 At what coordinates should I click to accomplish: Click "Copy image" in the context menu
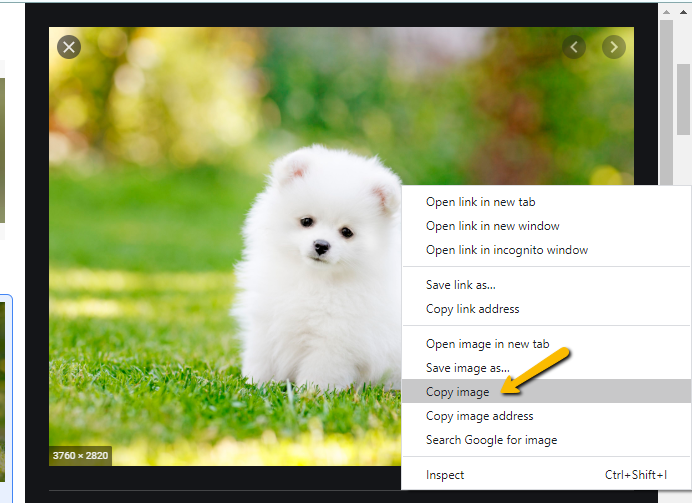click(x=457, y=392)
